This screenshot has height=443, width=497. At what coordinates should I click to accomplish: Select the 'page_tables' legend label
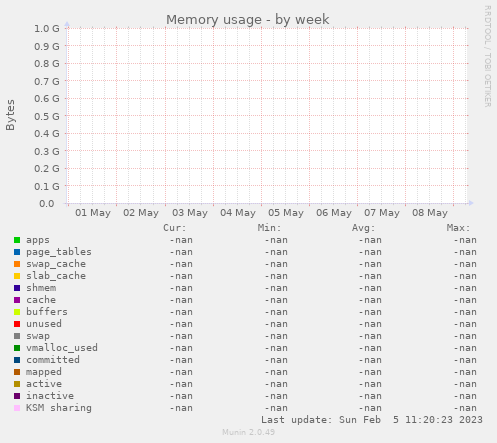59,252
